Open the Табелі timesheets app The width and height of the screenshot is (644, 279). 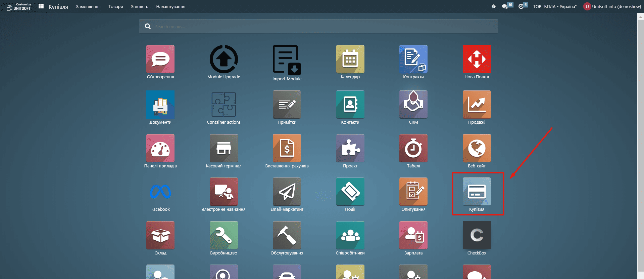(x=413, y=148)
